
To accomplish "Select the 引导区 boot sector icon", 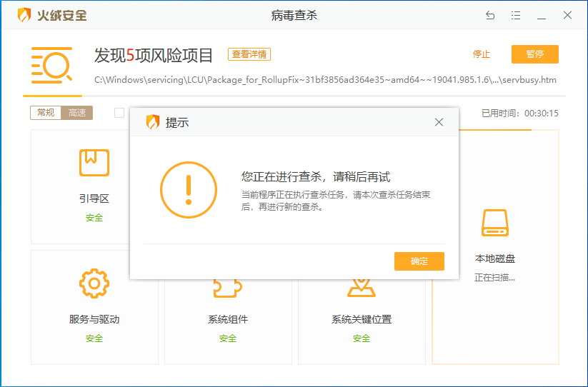I will pyautogui.click(x=94, y=163).
